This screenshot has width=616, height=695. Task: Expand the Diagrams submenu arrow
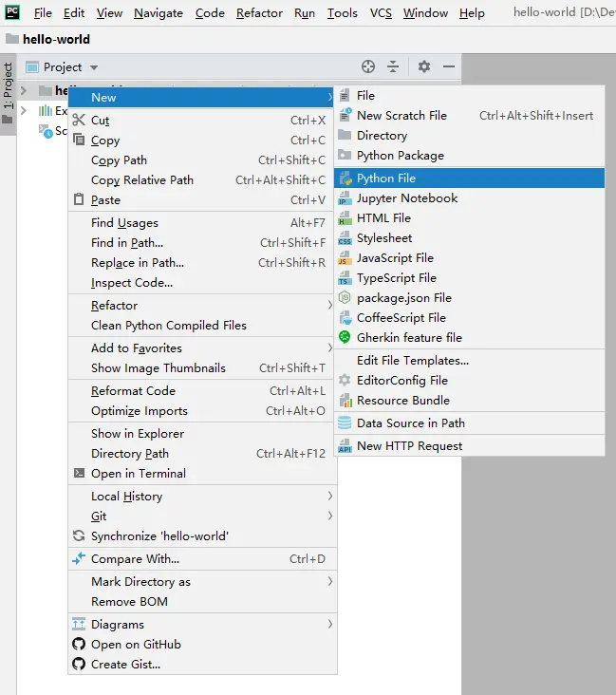329,624
